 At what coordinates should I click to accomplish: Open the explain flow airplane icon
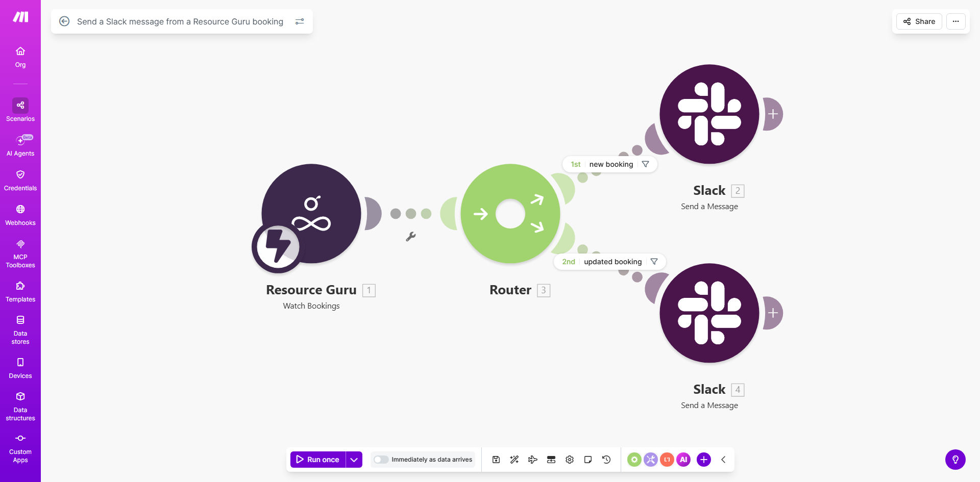click(x=533, y=460)
